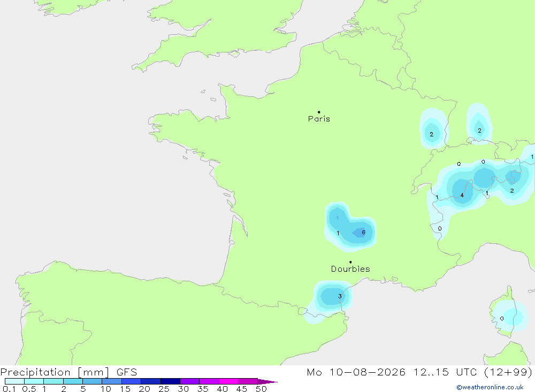Viewport: 535px width, 392px height.
Task: Pick the 40–45 mm legend color swatch
Action: [228, 381]
